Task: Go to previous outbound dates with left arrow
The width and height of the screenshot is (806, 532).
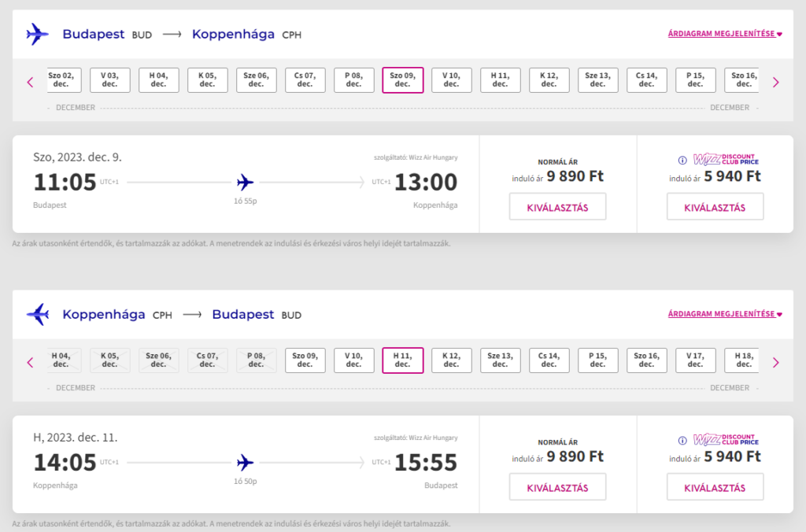Action: coord(31,82)
